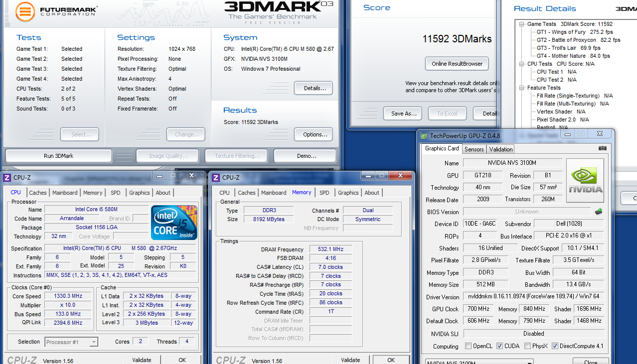Click the NVIDIA logo in GPU-Z
The width and height of the screenshot is (637, 364).
coord(585,180)
